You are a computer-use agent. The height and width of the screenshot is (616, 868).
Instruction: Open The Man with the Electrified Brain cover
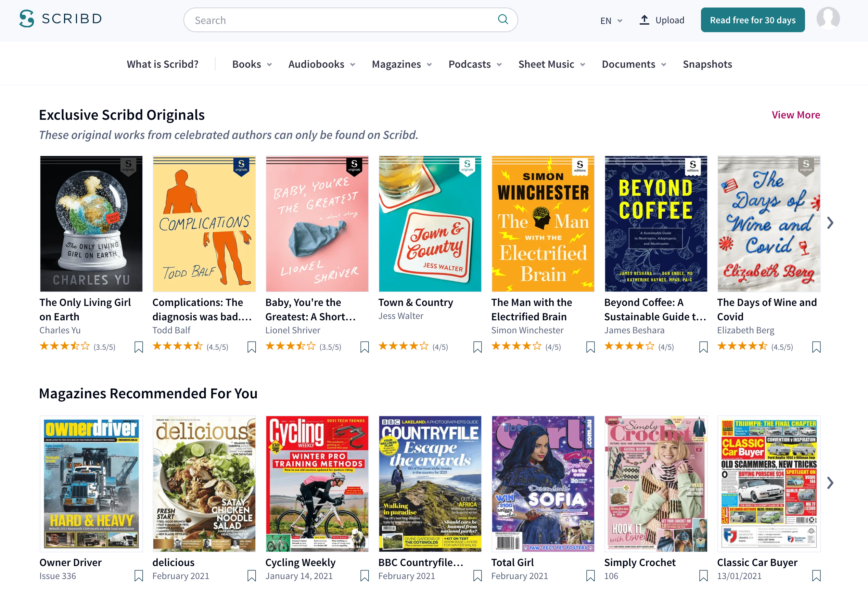[x=543, y=224]
